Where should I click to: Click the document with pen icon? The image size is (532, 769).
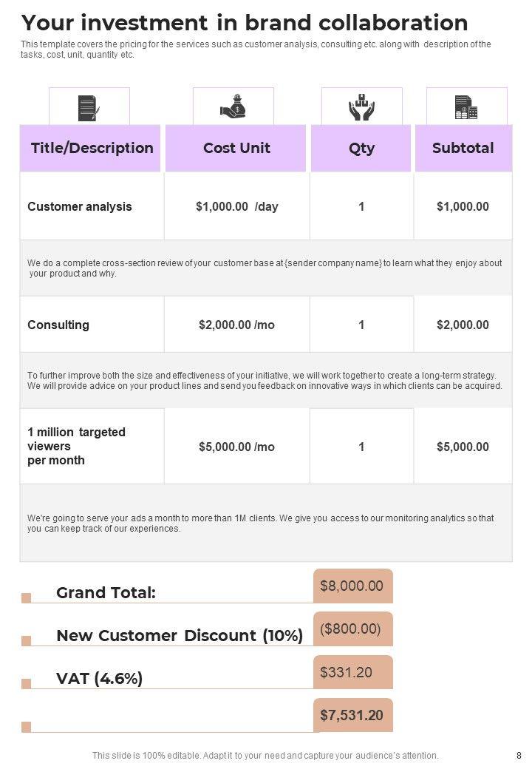[89, 108]
